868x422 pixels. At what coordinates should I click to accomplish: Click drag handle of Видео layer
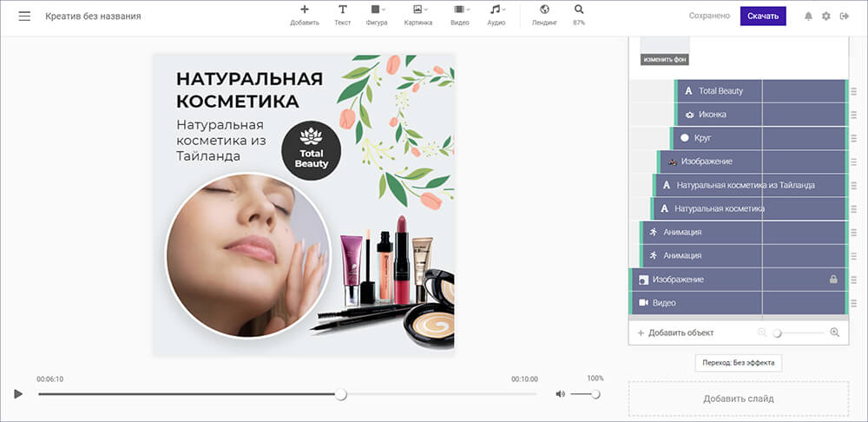click(853, 303)
